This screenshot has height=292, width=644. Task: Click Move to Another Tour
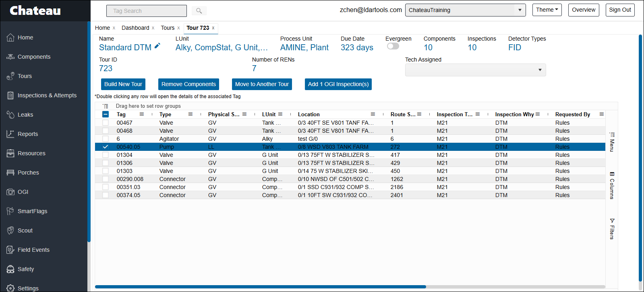(262, 84)
